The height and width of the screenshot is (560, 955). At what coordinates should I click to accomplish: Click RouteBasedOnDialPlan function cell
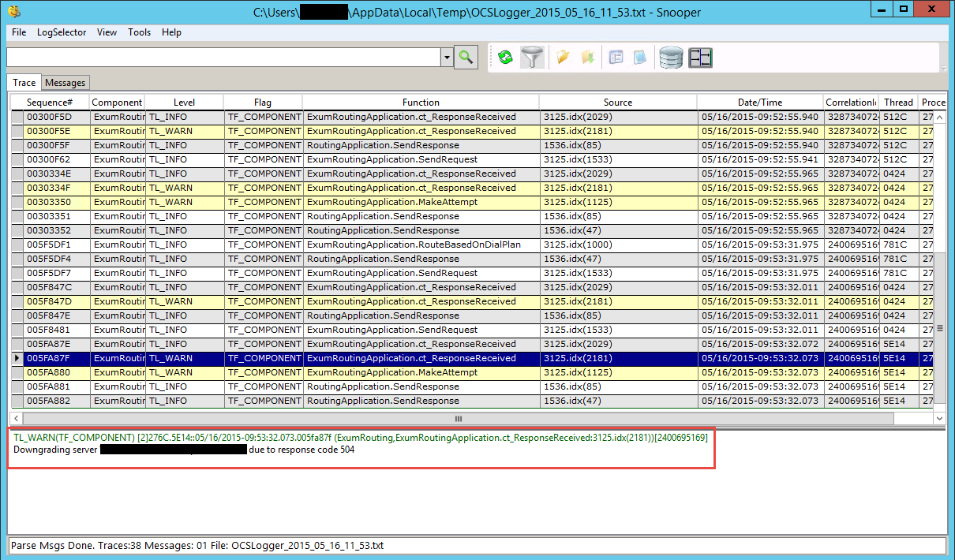click(x=421, y=245)
